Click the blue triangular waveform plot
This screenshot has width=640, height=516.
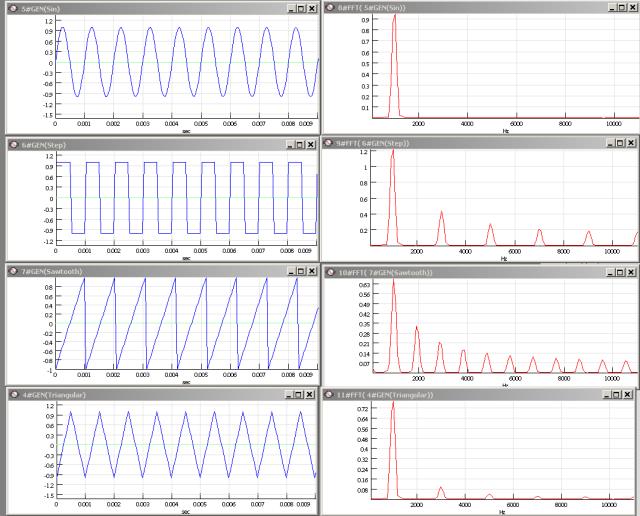187,445
